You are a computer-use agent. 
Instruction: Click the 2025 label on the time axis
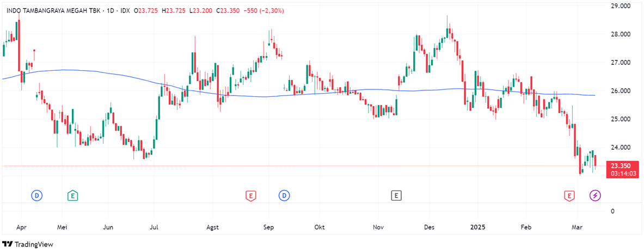click(478, 227)
